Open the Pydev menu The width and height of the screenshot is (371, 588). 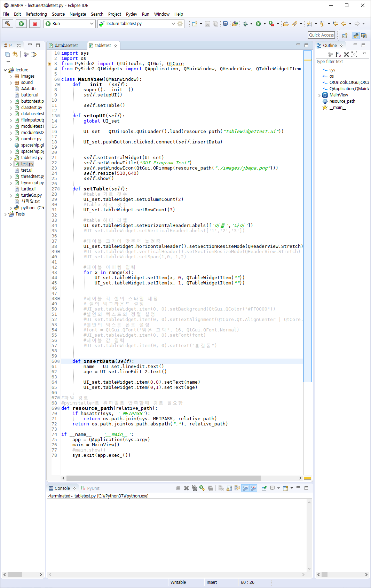(x=131, y=14)
